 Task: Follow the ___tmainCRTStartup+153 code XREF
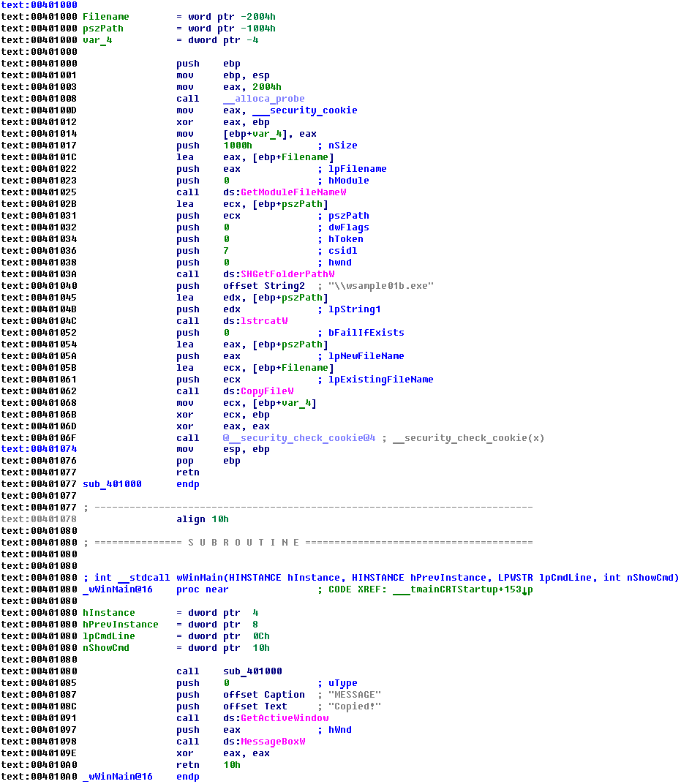(462, 589)
